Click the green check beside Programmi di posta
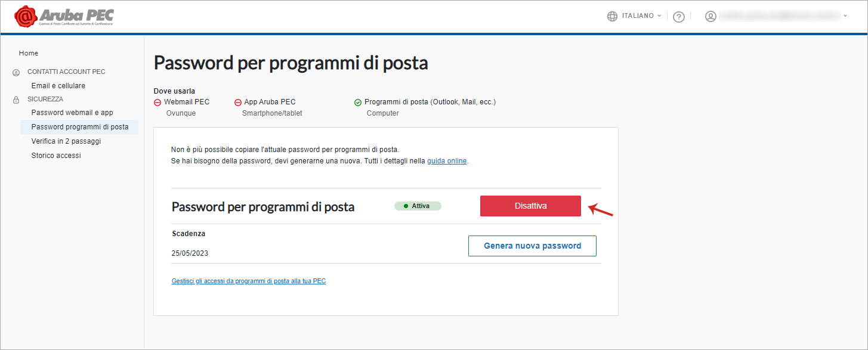The image size is (868, 350). tap(358, 103)
